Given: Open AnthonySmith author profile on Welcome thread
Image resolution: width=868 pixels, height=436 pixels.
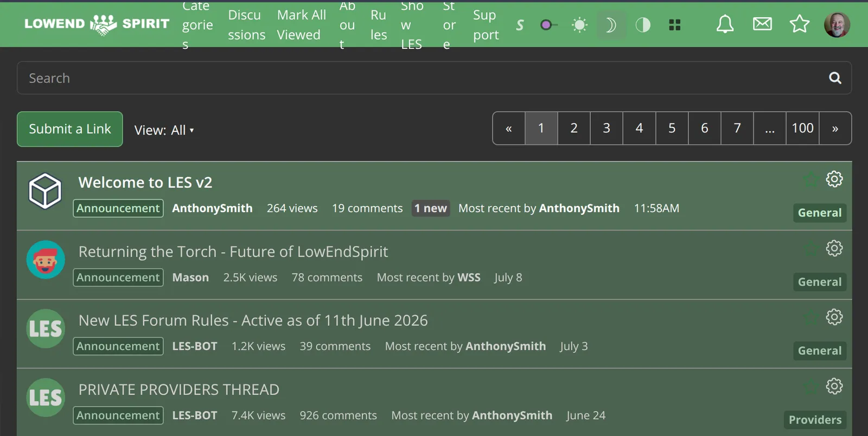Looking at the screenshot, I should [212, 208].
